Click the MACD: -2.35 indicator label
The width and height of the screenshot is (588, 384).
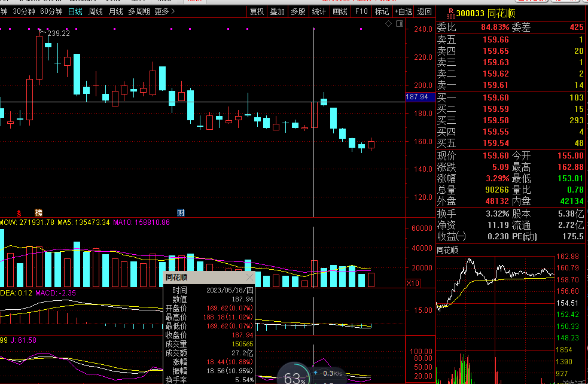click(56, 293)
